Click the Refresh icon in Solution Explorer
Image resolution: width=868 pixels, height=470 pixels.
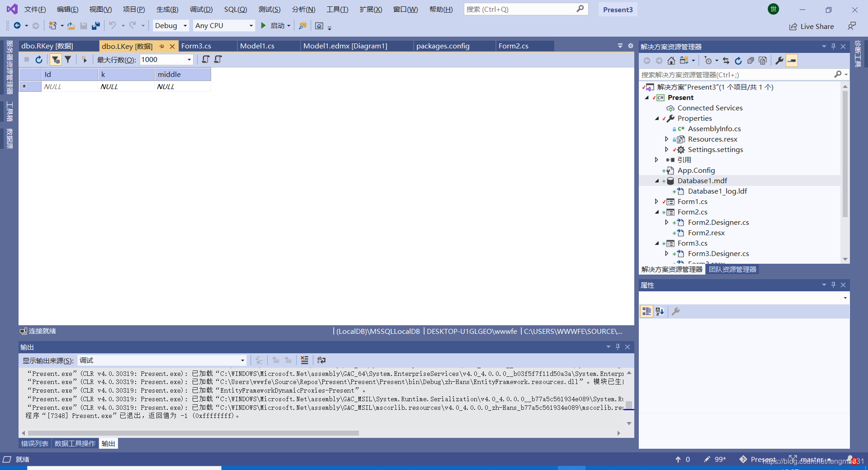click(738, 61)
